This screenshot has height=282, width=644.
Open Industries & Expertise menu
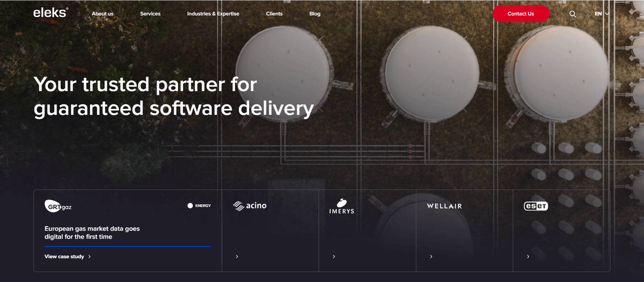213,14
